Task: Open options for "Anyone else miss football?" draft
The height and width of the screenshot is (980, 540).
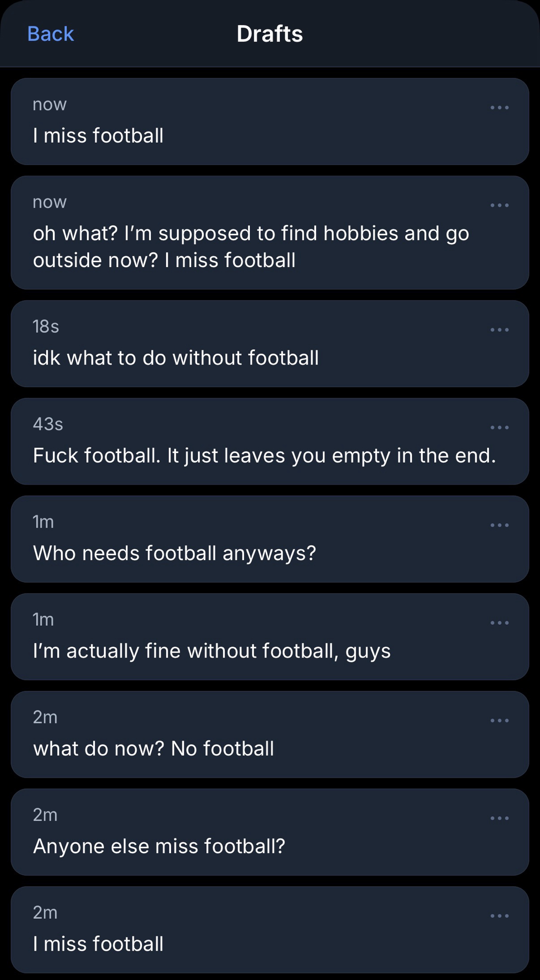Action: pos(499,818)
